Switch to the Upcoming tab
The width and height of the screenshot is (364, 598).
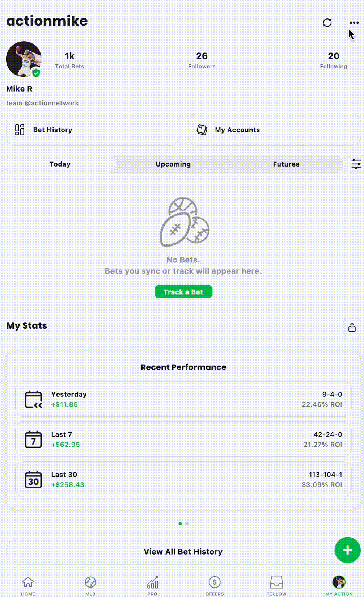[173, 164]
